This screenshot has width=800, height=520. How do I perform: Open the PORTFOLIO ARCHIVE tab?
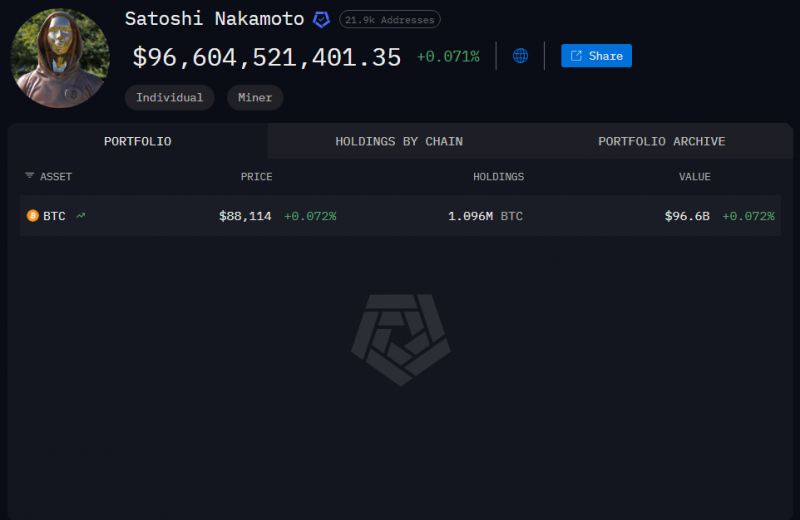tap(662, 141)
